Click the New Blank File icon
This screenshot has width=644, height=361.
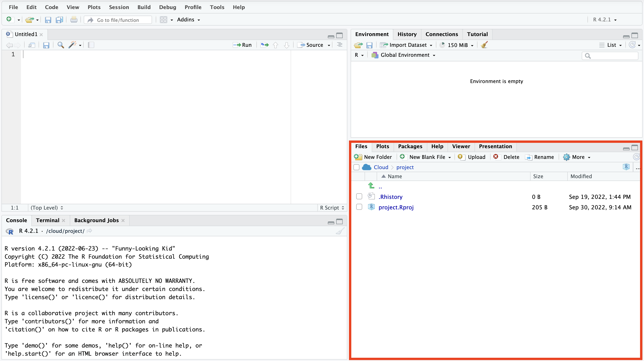pyautogui.click(x=402, y=157)
